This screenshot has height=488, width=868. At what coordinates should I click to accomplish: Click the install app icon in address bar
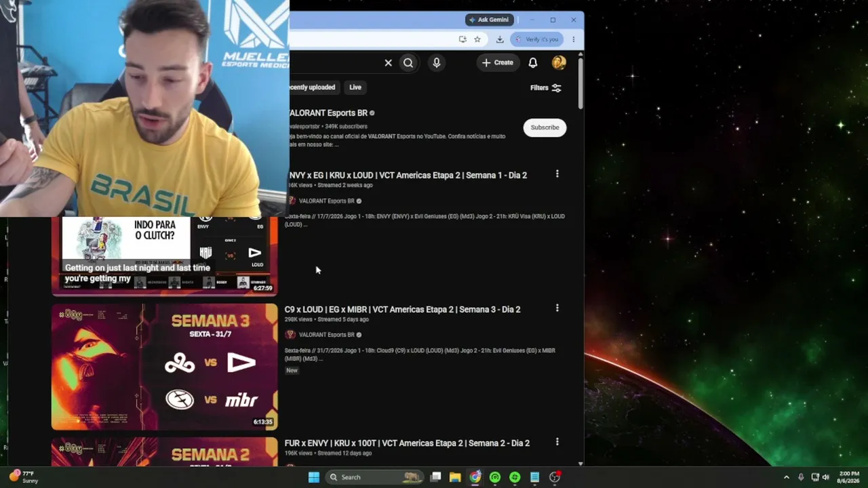(x=462, y=39)
